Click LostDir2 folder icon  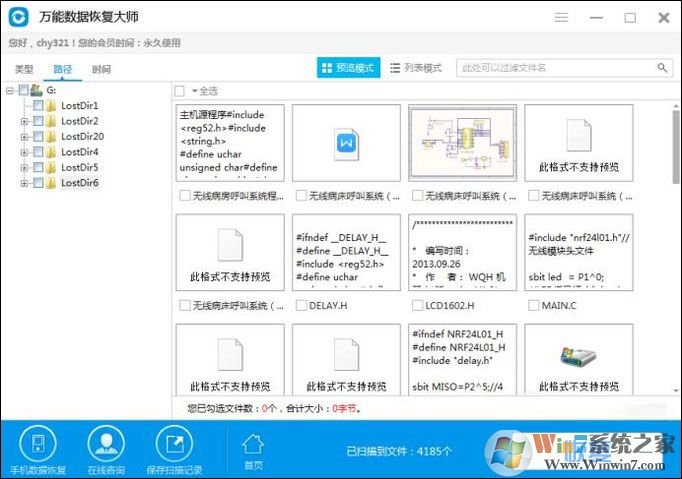click(51, 121)
